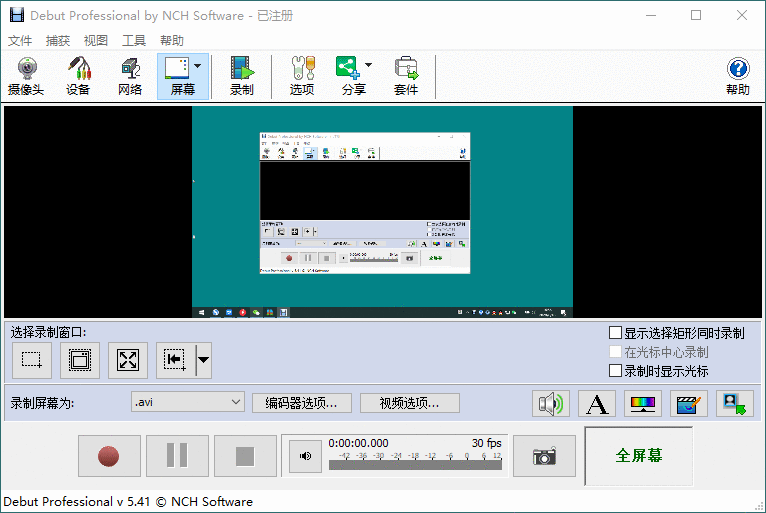Viewport: 766px width, 513px height.
Task: Open the 录制 recordings list
Action: [x=242, y=77]
